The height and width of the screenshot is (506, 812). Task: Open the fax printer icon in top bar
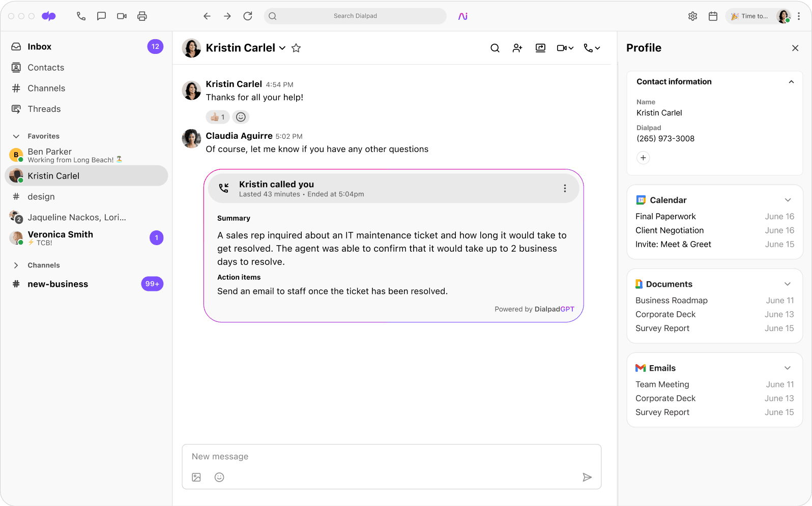point(142,16)
